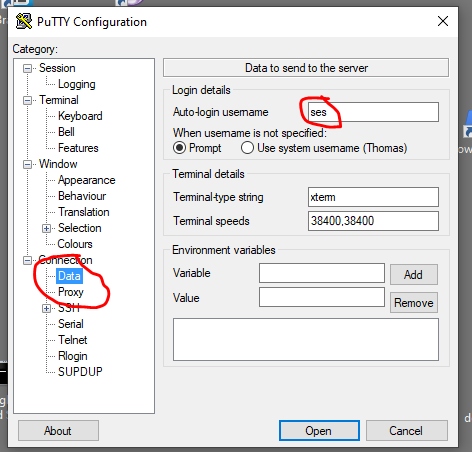Open the Window category
This screenshot has width=472, height=452.
(58, 164)
